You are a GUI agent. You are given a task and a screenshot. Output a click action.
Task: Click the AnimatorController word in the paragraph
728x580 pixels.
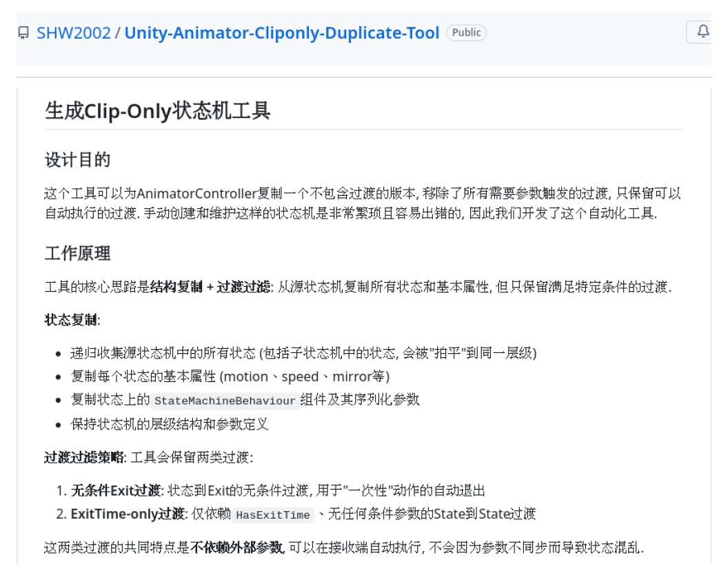click(x=197, y=193)
